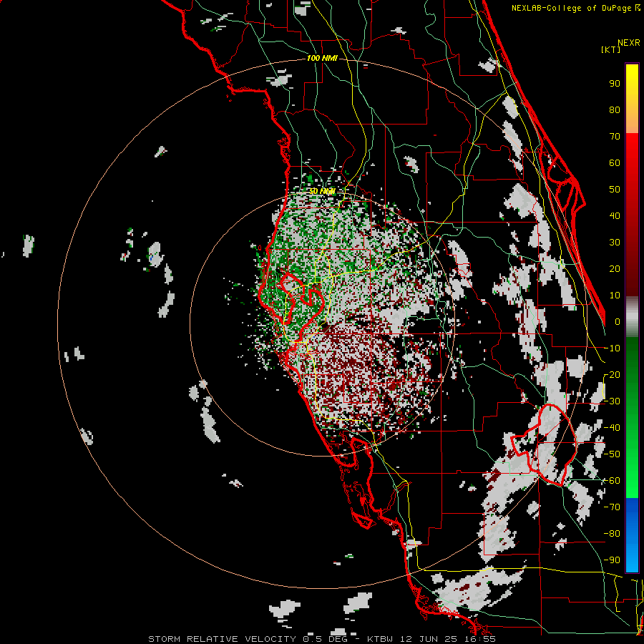Click the "KTBW" station identifier in caption
The width and height of the screenshot is (644, 644).
[381, 639]
